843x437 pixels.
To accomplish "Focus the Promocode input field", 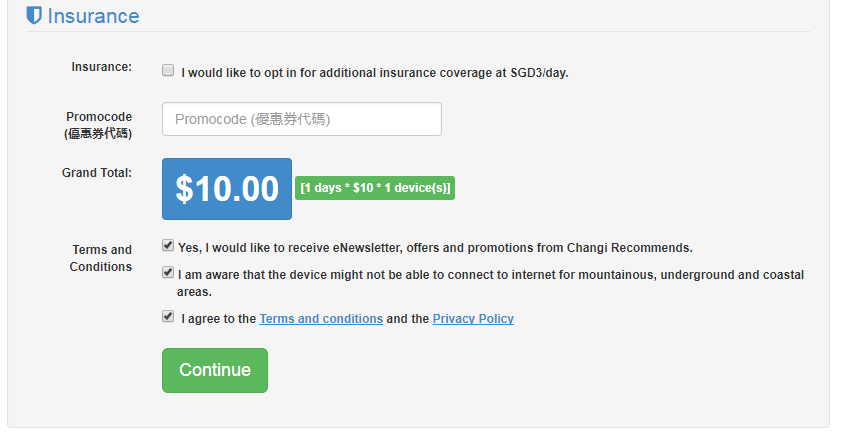I will (301, 119).
